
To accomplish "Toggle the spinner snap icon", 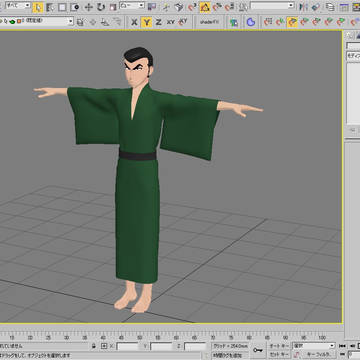I will [230, 7].
